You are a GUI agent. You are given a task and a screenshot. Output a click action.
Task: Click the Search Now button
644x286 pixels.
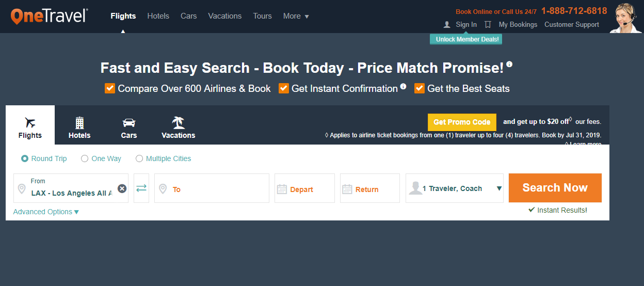pos(555,188)
